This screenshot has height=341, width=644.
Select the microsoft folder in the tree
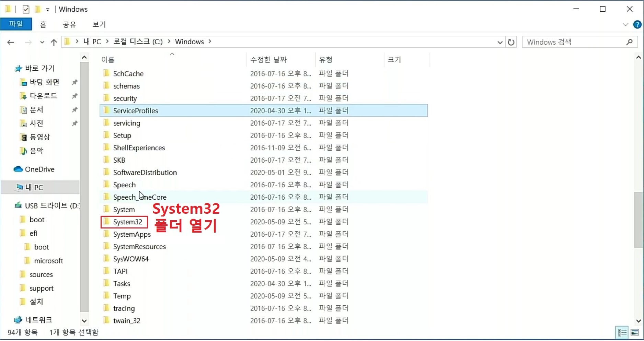pos(48,261)
